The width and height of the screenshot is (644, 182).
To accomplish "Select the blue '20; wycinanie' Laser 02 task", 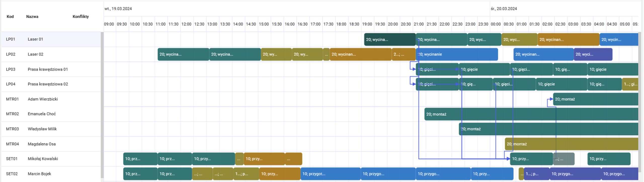I will point(457,54).
